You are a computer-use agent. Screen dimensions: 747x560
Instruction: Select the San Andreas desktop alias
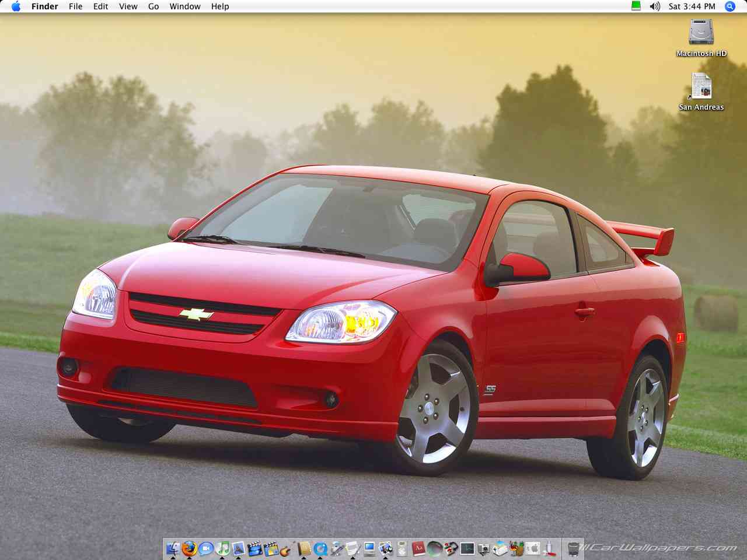click(x=701, y=92)
